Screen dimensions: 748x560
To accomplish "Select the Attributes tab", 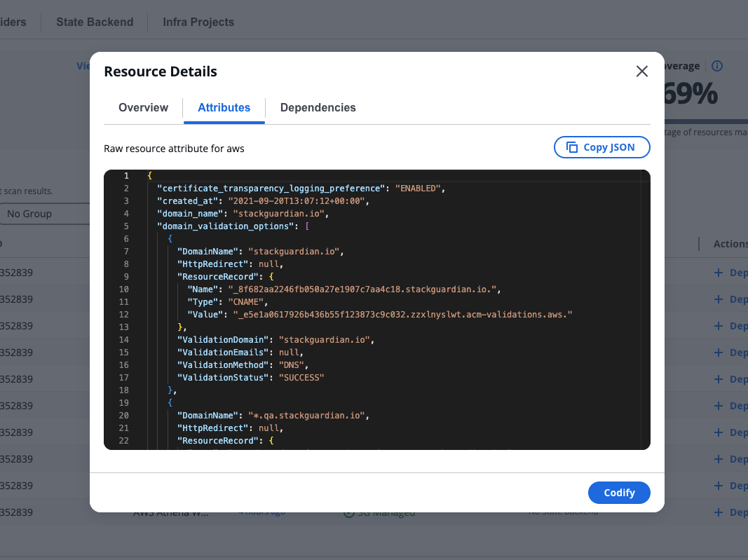I will [x=224, y=108].
